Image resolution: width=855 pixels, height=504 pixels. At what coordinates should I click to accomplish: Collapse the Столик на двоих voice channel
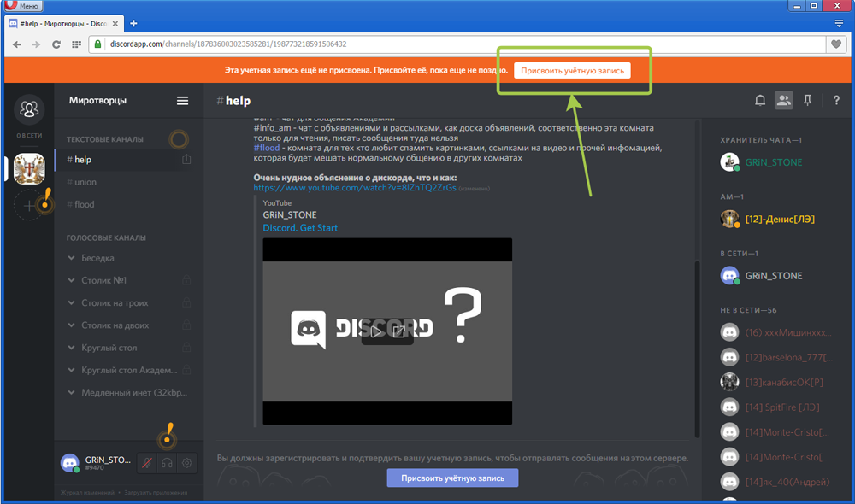72,325
